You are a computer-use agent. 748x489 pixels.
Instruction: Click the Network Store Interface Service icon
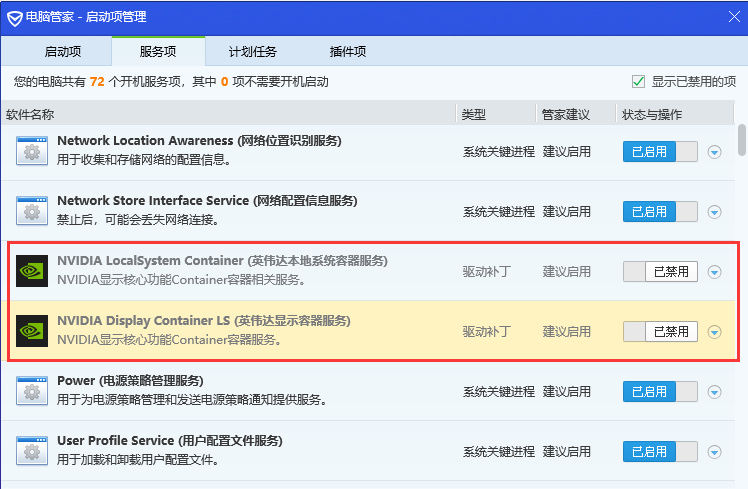click(x=32, y=211)
